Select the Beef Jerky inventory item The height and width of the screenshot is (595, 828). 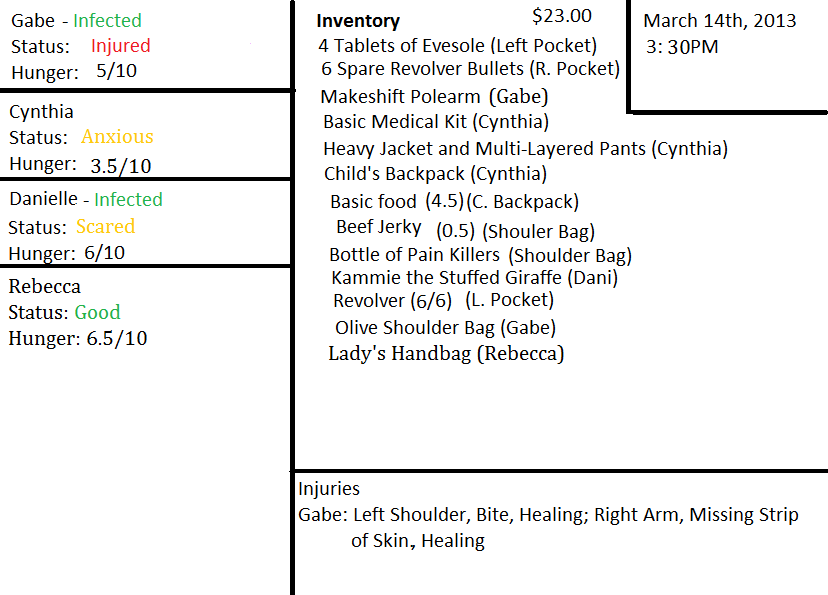(378, 227)
